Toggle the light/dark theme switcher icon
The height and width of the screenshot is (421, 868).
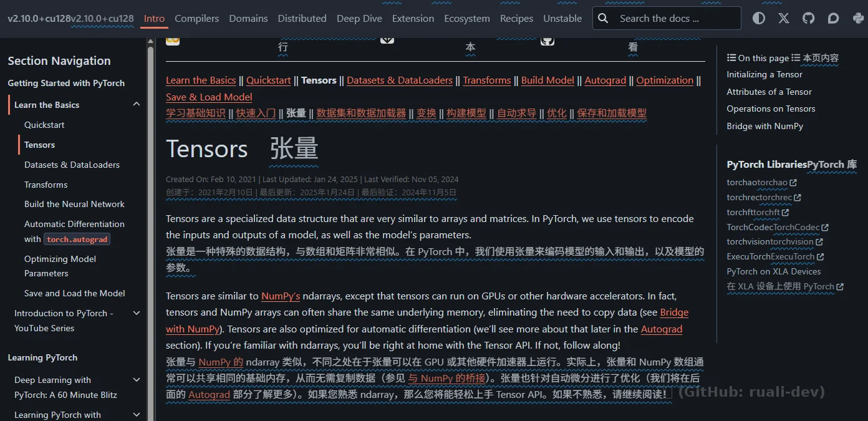point(759,19)
